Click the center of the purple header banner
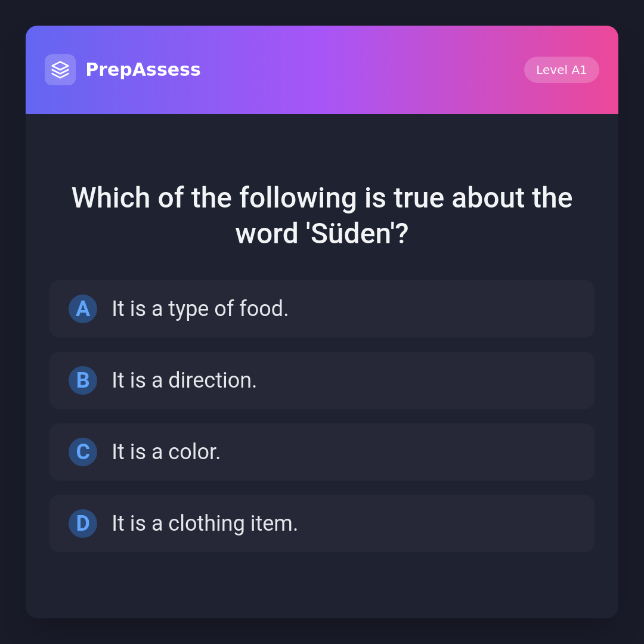This screenshot has height=644, width=644. pos(322,70)
